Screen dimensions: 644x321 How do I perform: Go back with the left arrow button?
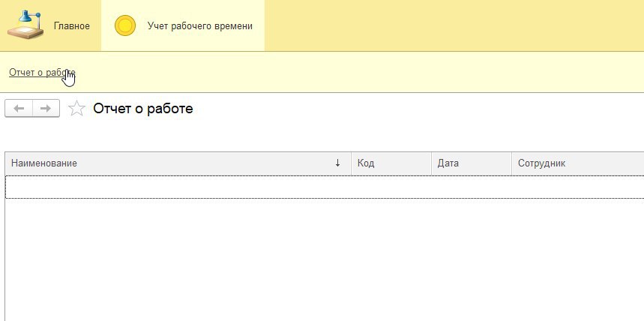coord(19,109)
